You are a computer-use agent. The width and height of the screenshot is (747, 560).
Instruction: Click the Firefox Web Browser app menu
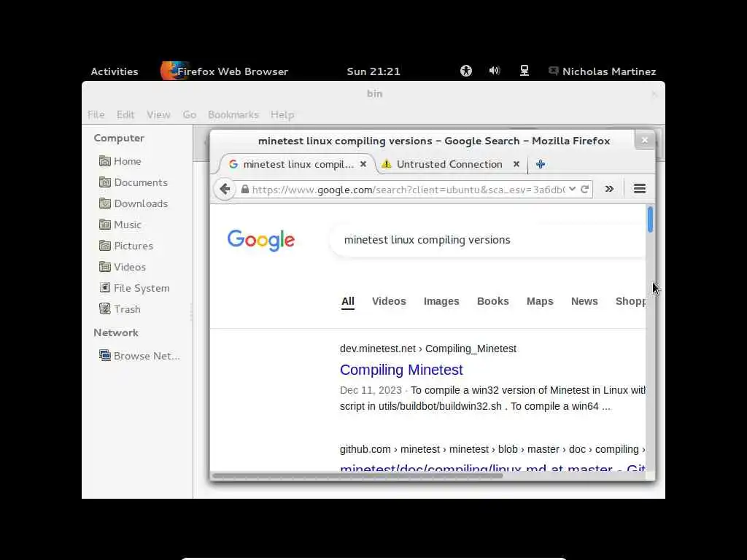coord(225,71)
